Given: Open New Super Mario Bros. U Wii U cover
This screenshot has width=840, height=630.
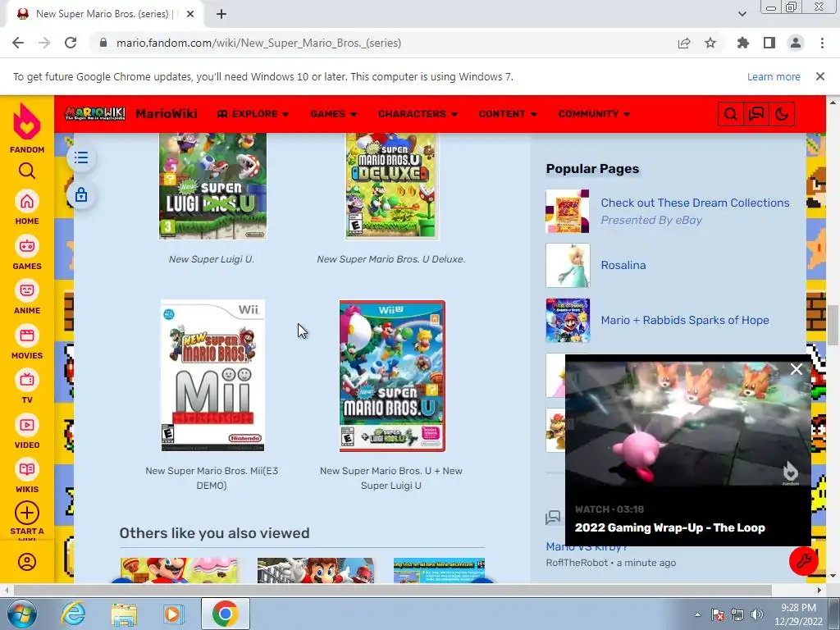Looking at the screenshot, I should [392, 376].
